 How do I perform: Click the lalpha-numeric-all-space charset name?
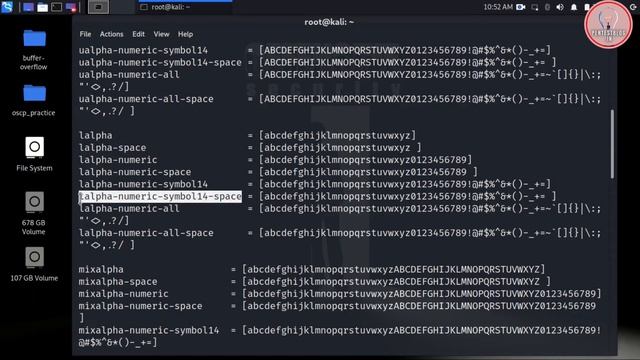click(x=146, y=233)
